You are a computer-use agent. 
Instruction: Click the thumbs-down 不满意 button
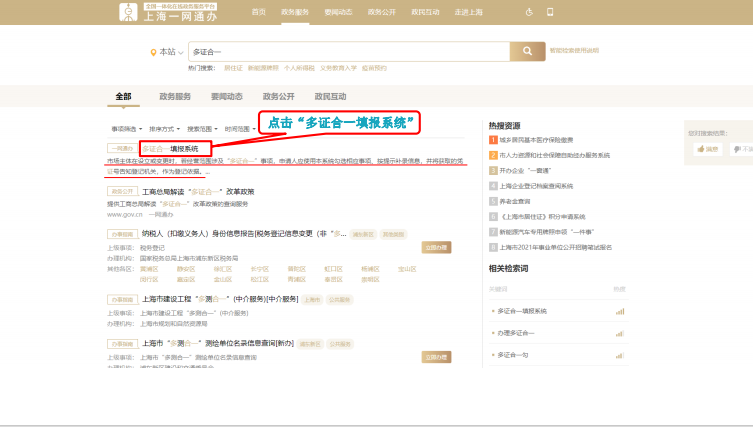[x=744, y=148]
